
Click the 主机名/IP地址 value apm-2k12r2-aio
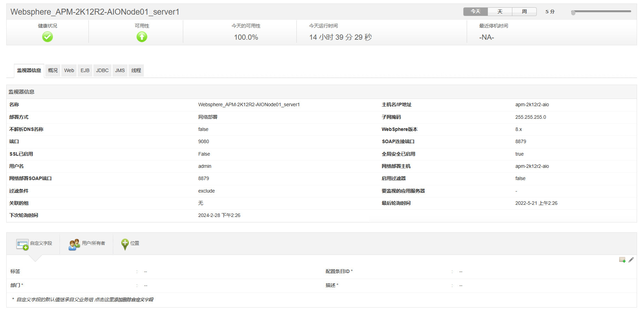532,104
